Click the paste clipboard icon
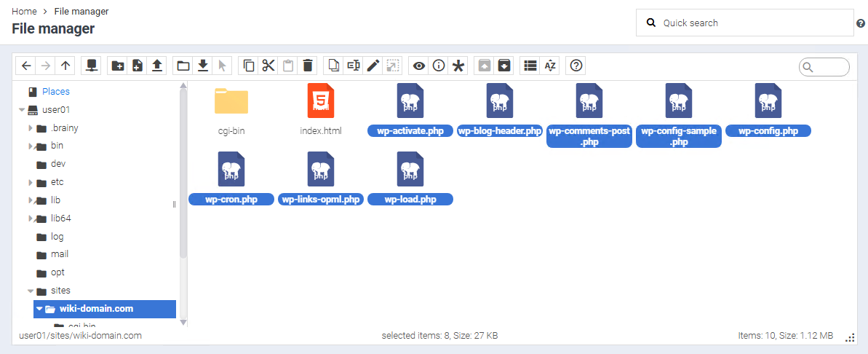 coord(288,66)
